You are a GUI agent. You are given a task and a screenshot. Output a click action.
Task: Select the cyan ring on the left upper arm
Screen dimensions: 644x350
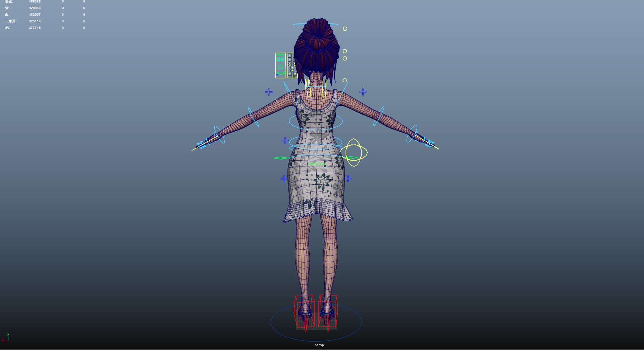[x=253, y=117]
